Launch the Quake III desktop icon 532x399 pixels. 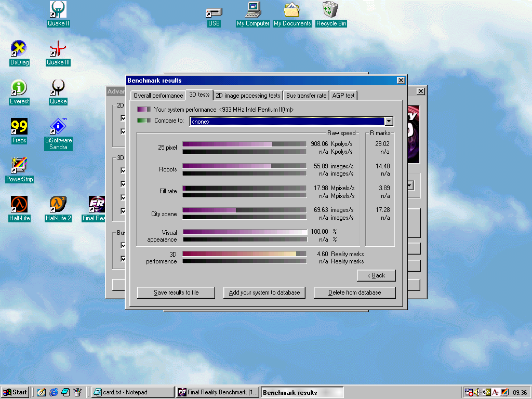pyautogui.click(x=58, y=49)
